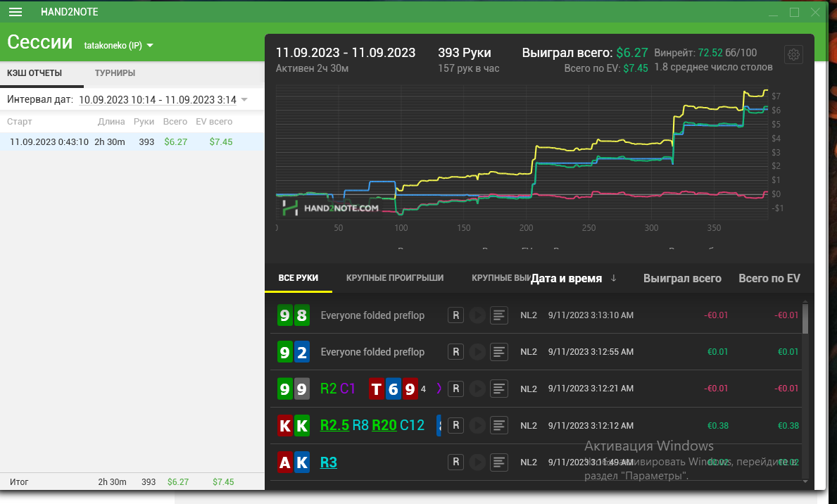Image resolution: width=837 pixels, height=504 pixels.
Task: Click Everyone folded preflop in the 9 2 row
Action: pos(372,352)
